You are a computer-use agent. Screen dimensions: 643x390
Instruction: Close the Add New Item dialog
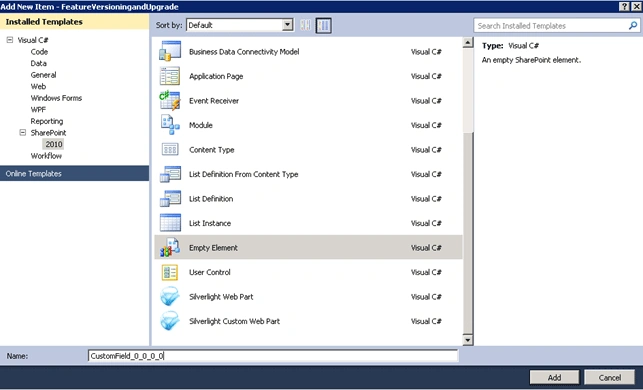[636, 6]
